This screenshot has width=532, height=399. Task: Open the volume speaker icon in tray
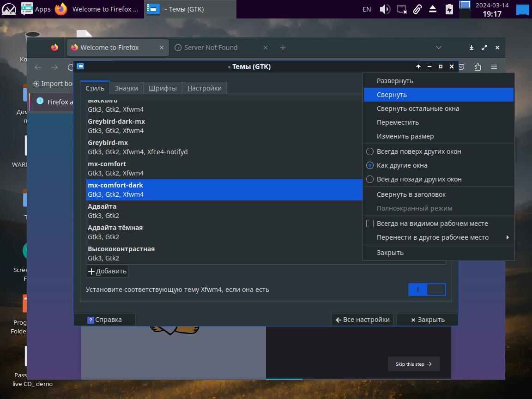385,9
